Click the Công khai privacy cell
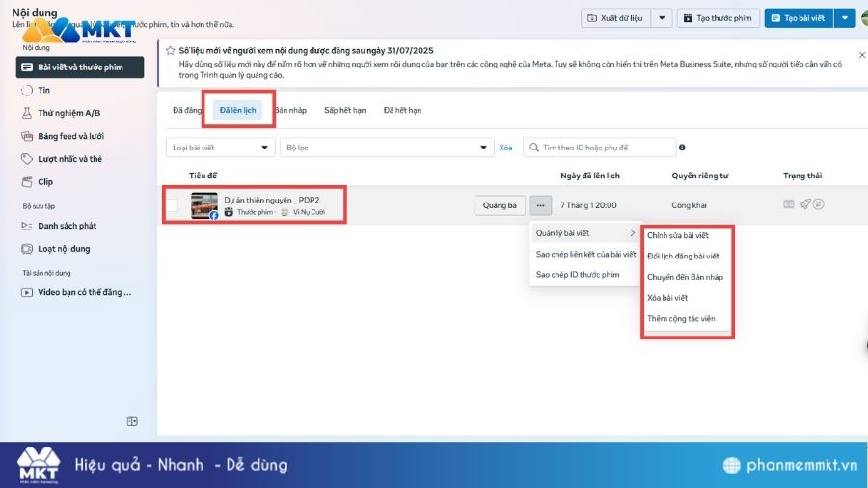868x488 pixels. pos(690,205)
